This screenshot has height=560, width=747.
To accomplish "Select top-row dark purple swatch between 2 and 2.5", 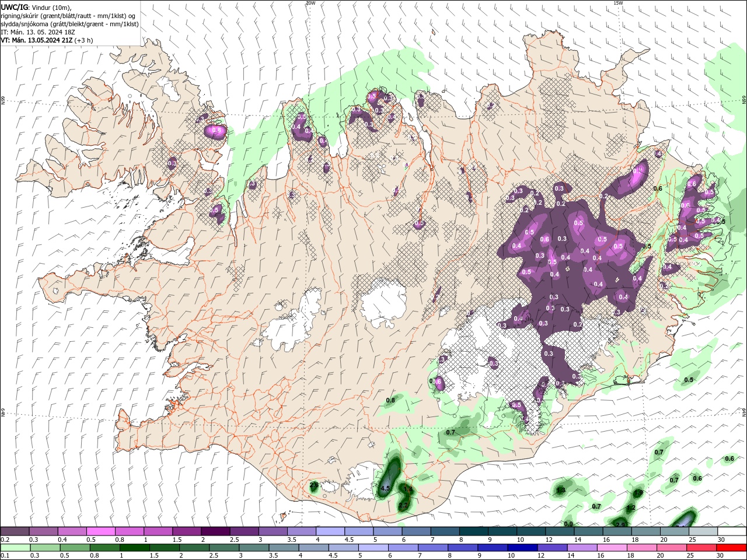I will pos(215,531).
